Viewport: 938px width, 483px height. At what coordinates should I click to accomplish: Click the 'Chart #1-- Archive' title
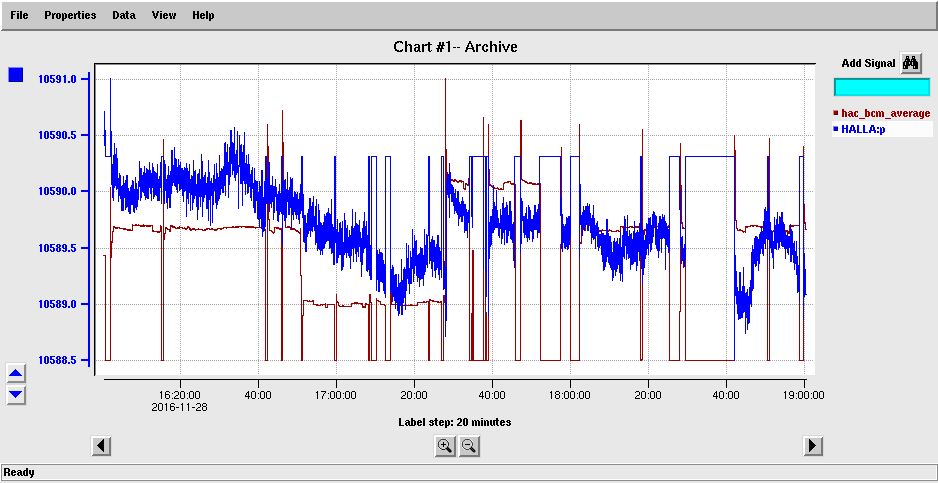[x=455, y=46]
